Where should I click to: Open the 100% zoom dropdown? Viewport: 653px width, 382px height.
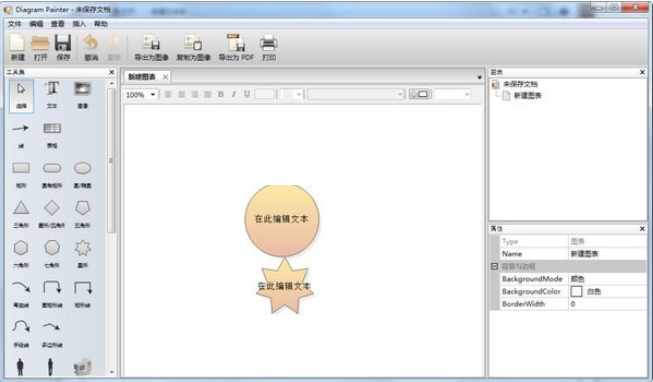click(x=141, y=95)
